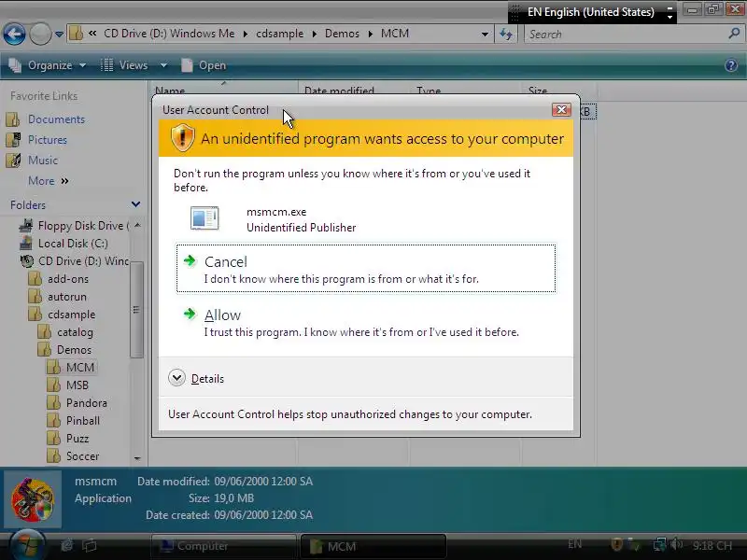Click the folder tree scroll up arrow
Screen dimensions: 747x560
137,225
